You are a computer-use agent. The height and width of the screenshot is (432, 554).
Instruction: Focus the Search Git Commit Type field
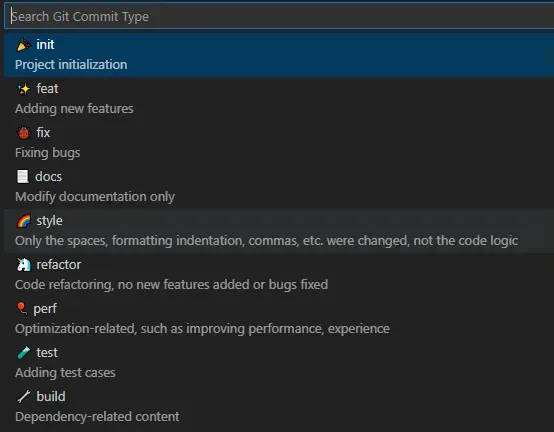click(x=279, y=16)
